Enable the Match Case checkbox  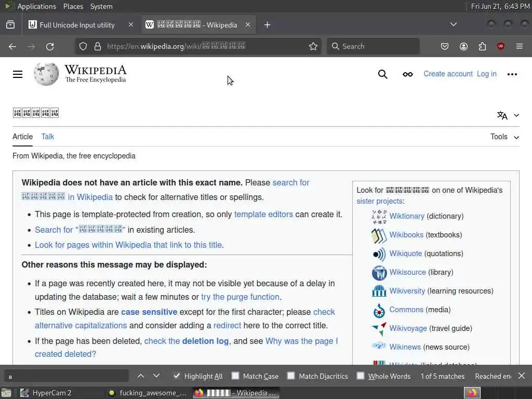pos(235,376)
